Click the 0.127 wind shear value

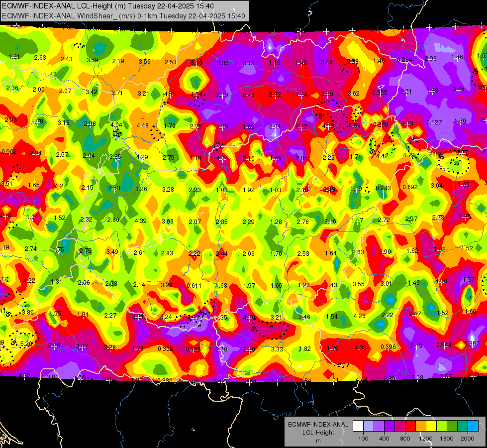(x=434, y=122)
